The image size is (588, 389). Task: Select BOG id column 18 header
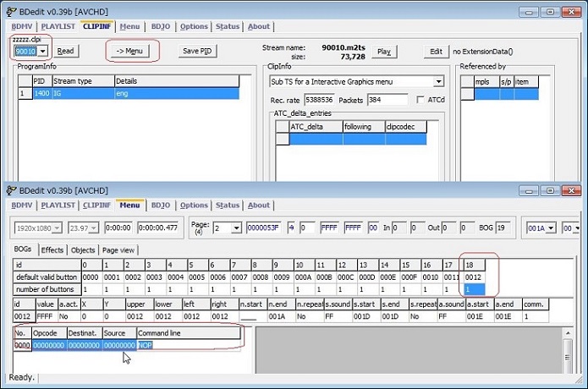475,265
